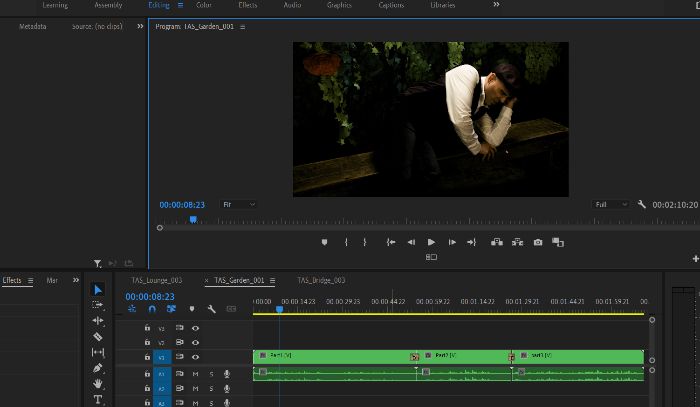Switch to the Audio workspace

pos(292,5)
